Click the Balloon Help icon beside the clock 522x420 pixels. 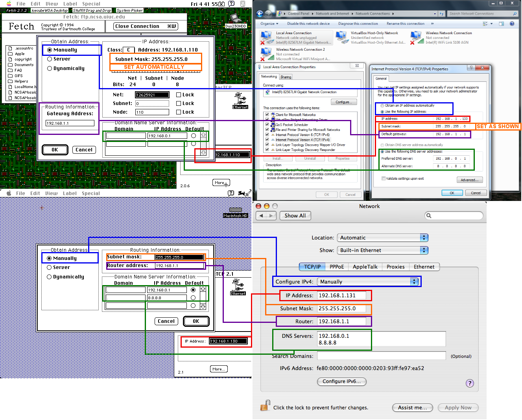tap(231, 4)
